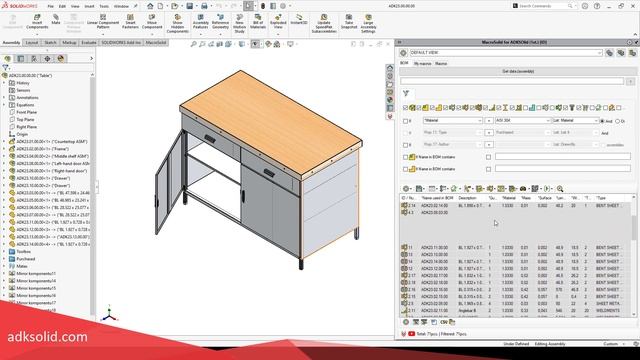
Task: Toggle the checkbox before the second name text field
Action: point(489,169)
